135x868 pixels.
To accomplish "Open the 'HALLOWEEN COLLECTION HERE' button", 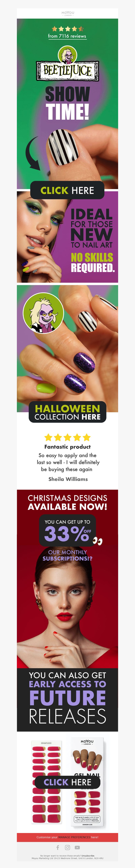I will 67,412.
